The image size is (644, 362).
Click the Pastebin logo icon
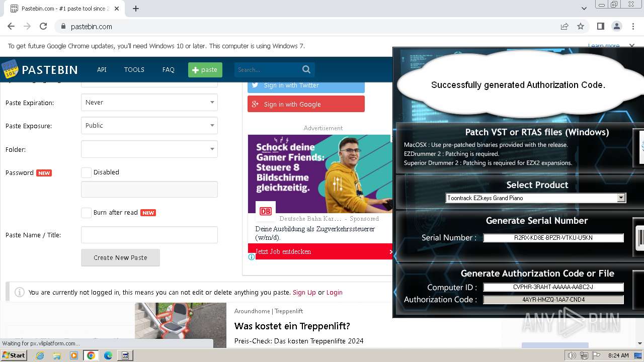[x=10, y=69]
